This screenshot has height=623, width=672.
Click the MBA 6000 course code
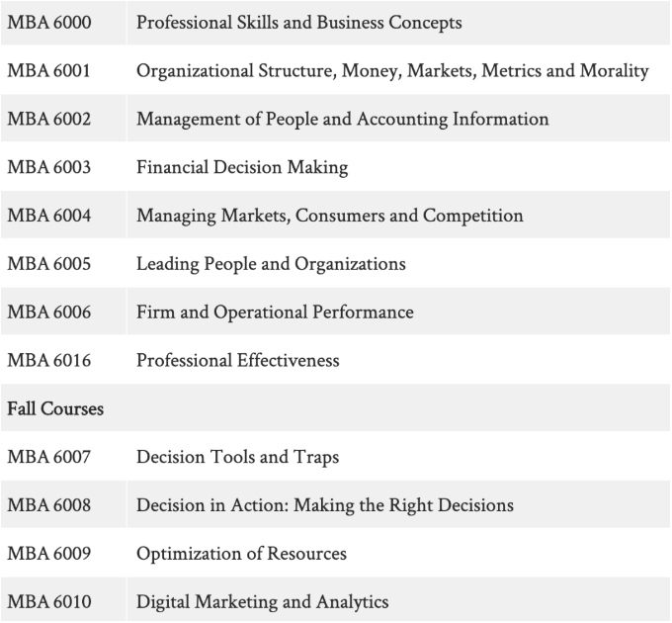click(x=49, y=23)
